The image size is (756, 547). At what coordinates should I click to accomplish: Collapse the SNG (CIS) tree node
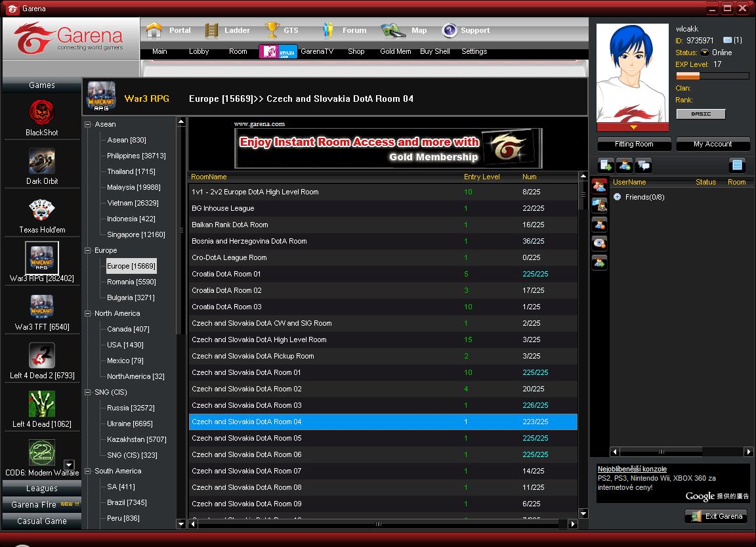88,392
